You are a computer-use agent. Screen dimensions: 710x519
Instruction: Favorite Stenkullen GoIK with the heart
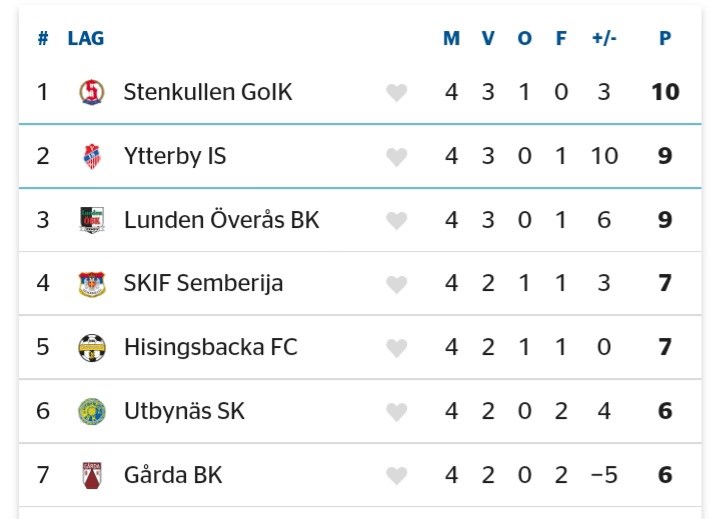coord(397,93)
